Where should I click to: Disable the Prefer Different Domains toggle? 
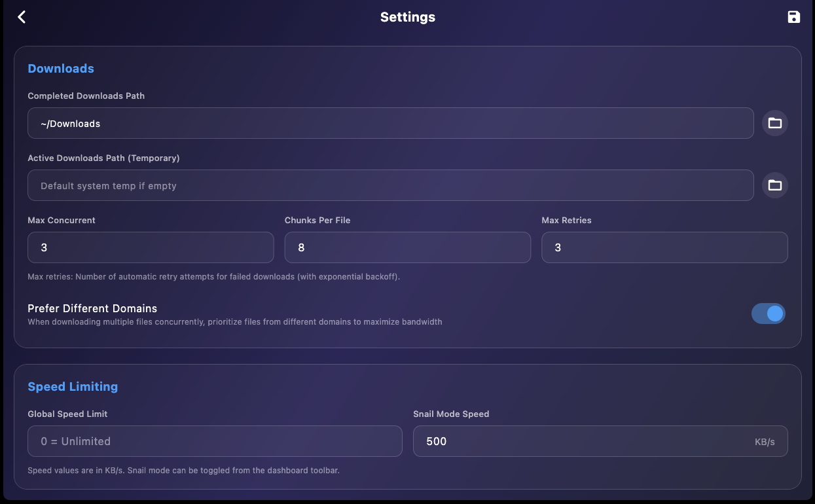(769, 314)
